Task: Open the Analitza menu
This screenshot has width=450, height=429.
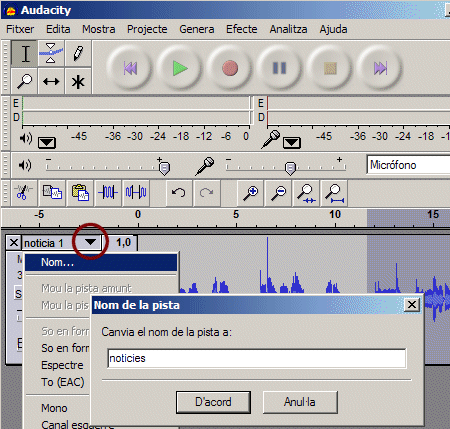Action: [x=288, y=29]
